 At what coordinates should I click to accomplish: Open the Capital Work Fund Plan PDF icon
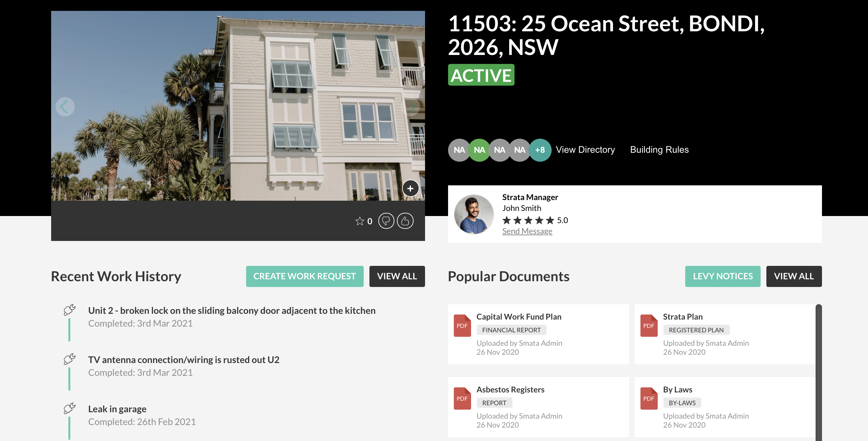(x=462, y=325)
